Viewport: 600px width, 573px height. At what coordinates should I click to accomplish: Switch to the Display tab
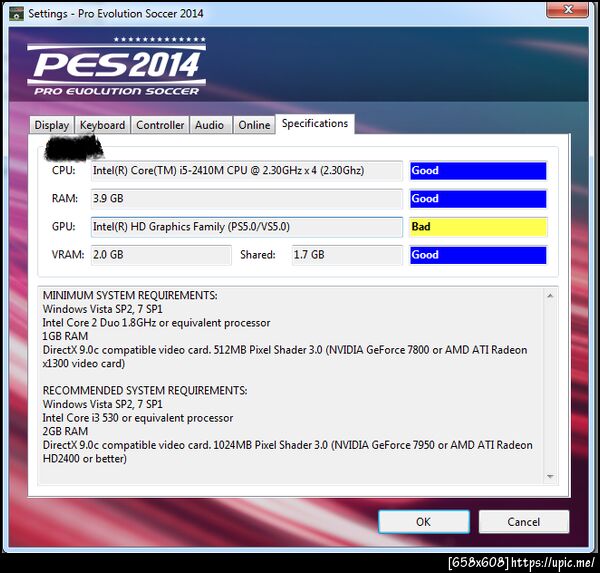[52, 125]
